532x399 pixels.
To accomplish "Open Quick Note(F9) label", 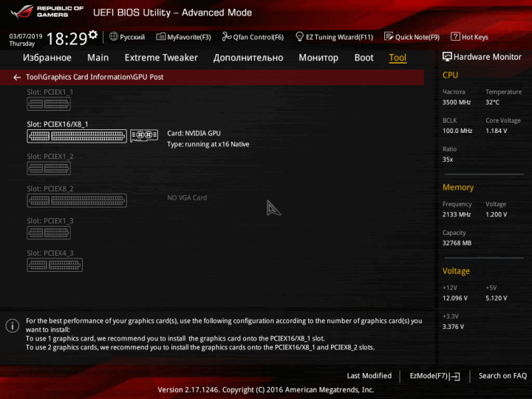I will 417,37.
